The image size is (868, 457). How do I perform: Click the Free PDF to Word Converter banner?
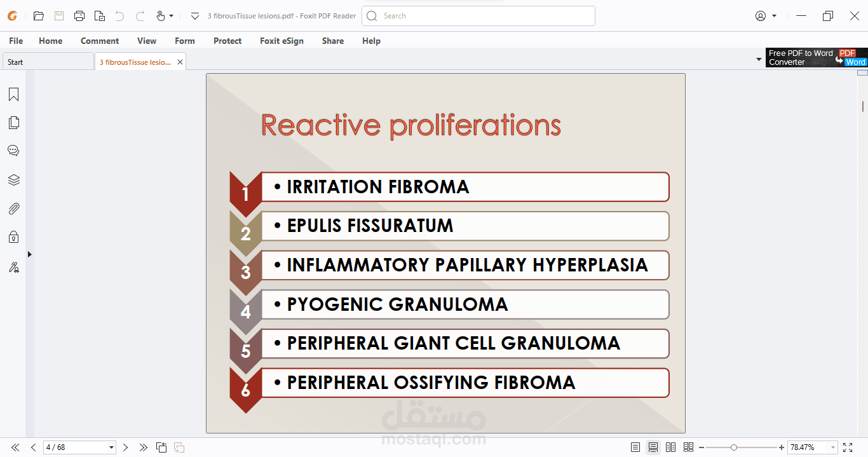[x=816, y=57]
